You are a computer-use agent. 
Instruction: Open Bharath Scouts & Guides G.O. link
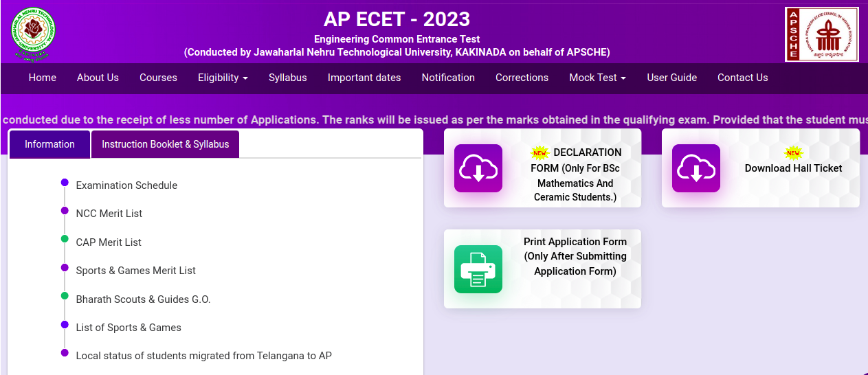point(143,299)
